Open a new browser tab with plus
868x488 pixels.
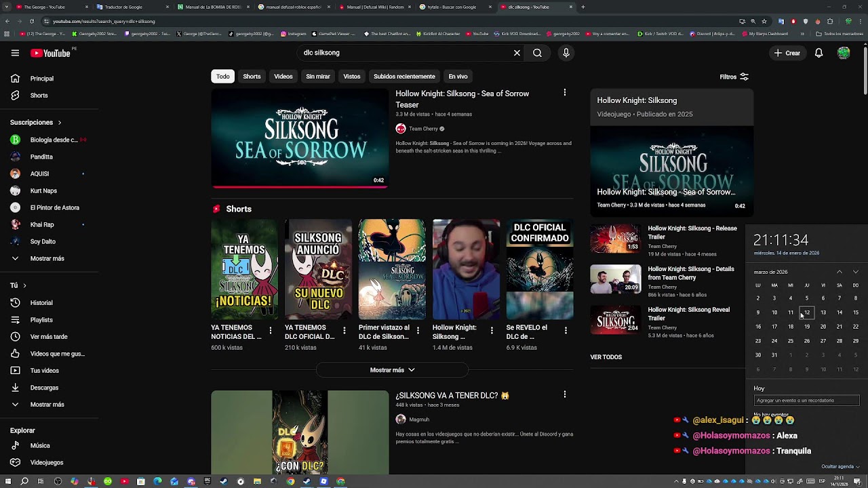[x=583, y=7]
